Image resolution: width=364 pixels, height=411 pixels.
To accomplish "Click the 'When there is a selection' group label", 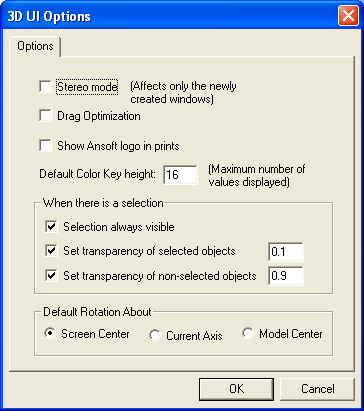I will click(x=103, y=203).
